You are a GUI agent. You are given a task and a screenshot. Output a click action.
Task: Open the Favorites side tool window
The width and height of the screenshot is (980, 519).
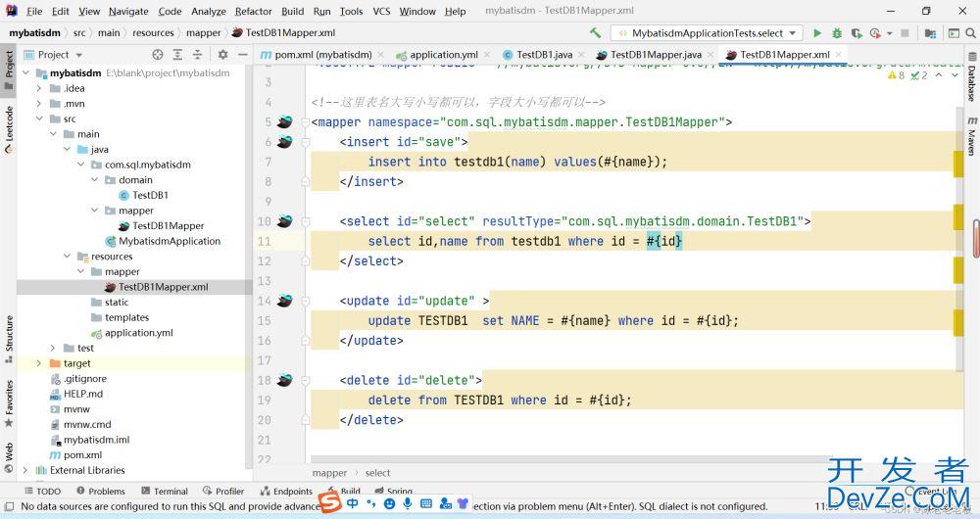[x=9, y=404]
